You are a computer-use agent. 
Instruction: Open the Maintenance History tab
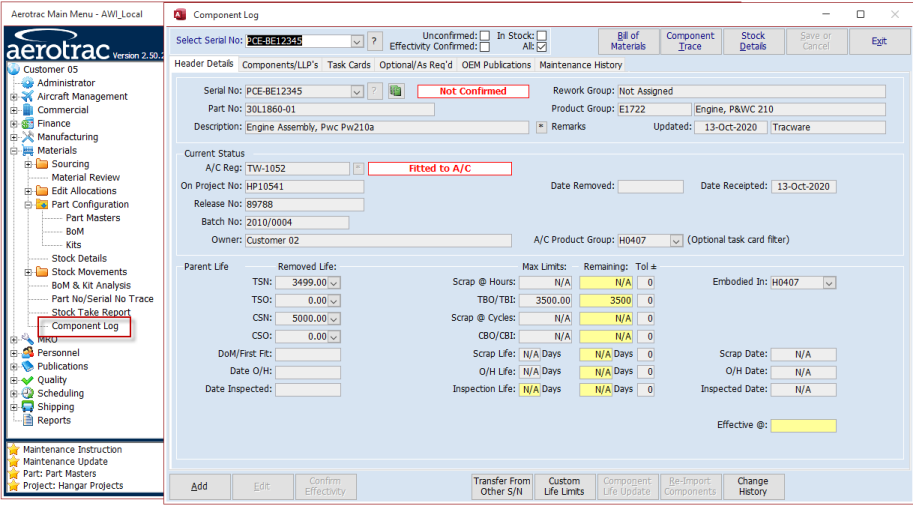(x=581, y=65)
